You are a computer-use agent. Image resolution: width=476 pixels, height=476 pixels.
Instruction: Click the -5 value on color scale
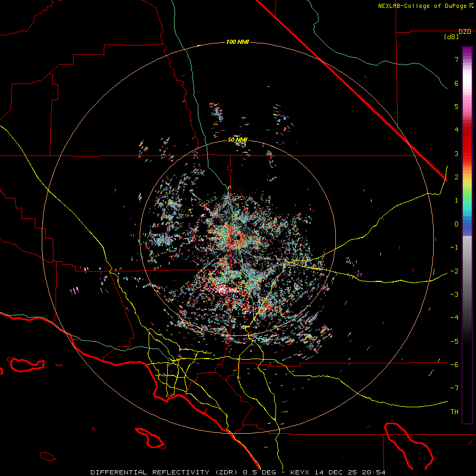(454, 341)
